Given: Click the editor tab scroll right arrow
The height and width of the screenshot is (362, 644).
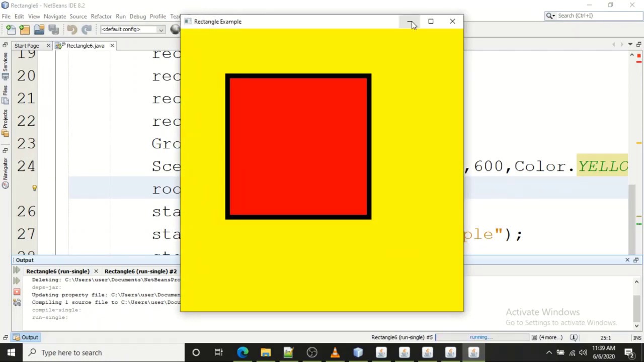Looking at the screenshot, I should [x=622, y=45].
